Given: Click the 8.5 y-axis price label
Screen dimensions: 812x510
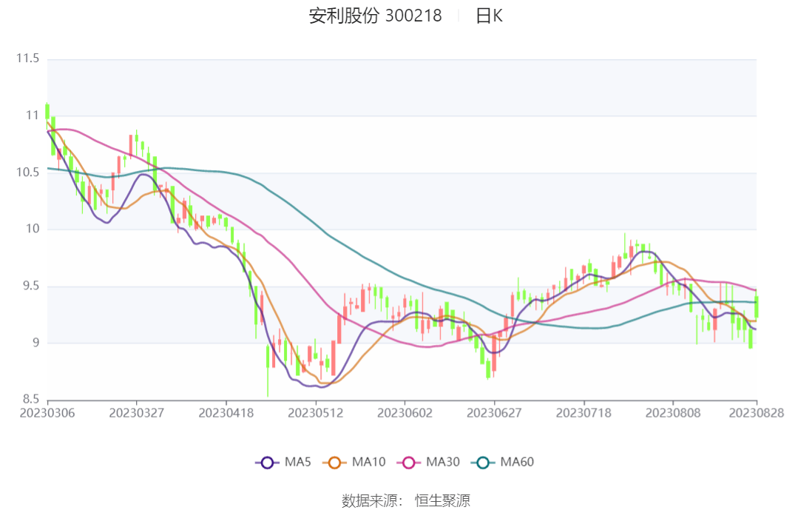Looking at the screenshot, I should (x=30, y=400).
